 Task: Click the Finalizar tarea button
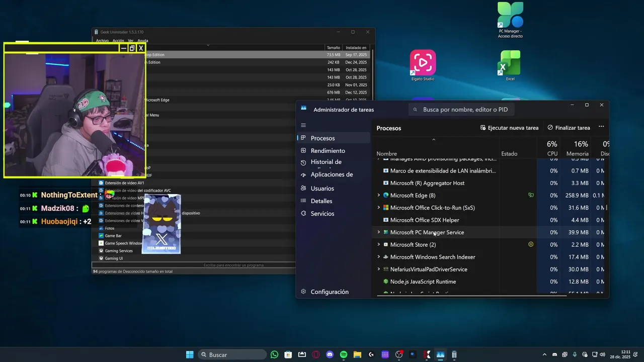pyautogui.click(x=569, y=128)
